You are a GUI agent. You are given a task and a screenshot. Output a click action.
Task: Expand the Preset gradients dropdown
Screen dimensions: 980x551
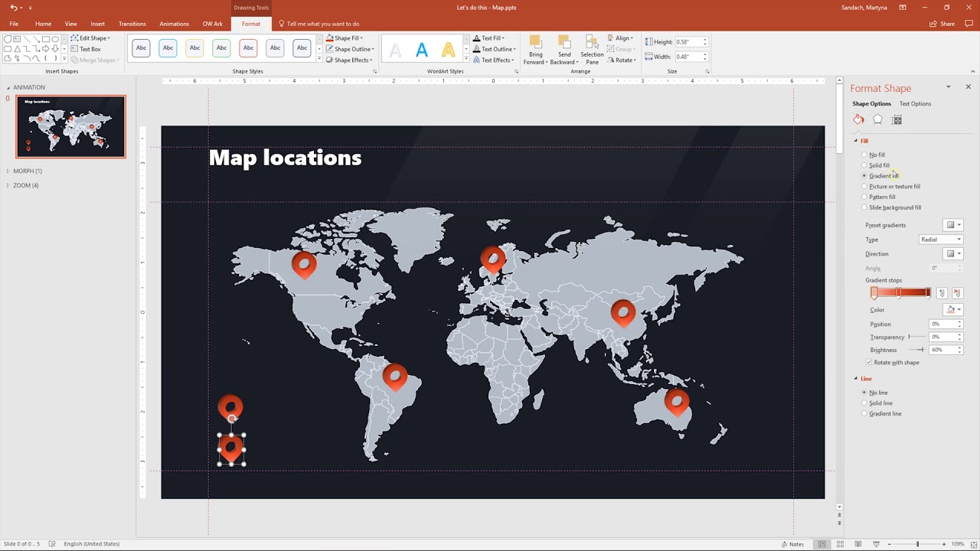click(x=953, y=225)
